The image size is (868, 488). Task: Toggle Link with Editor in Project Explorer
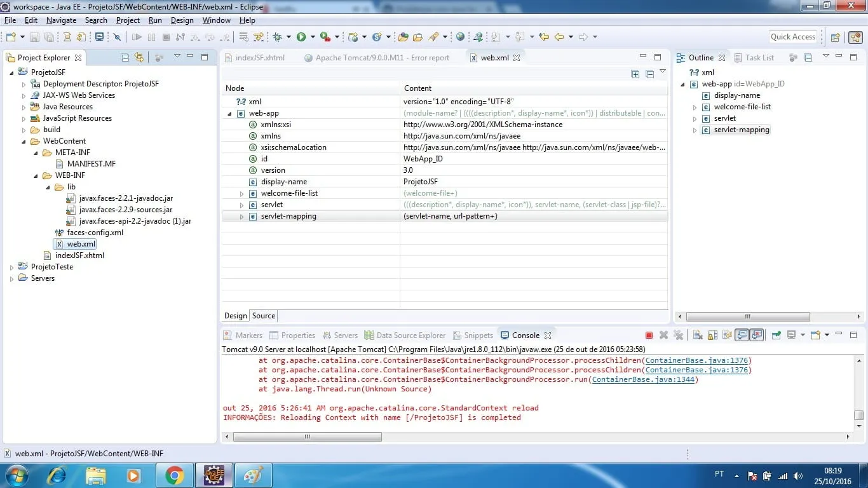(x=139, y=58)
